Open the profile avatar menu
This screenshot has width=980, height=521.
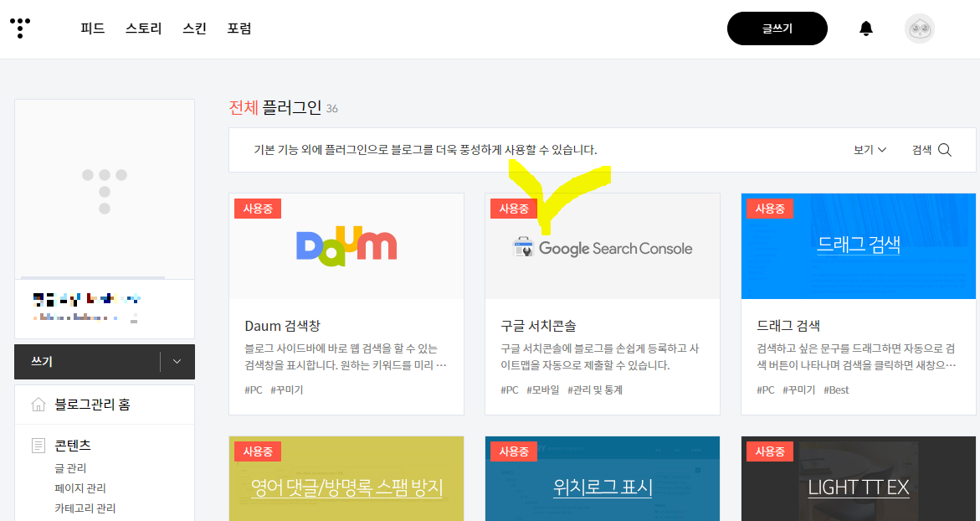point(920,28)
